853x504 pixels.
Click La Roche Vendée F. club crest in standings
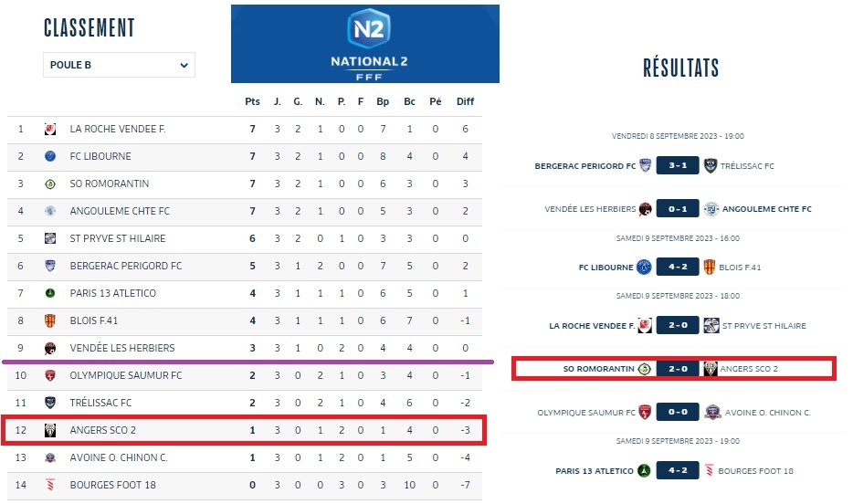[x=50, y=129]
